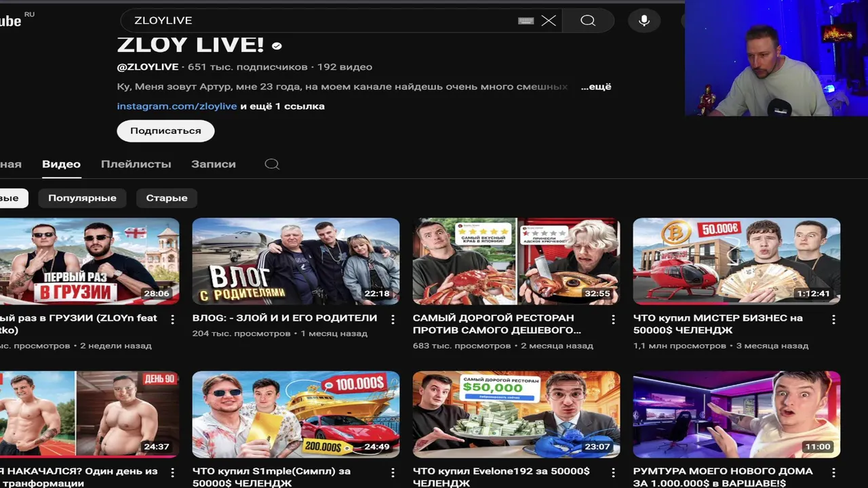868x488 pixels.
Task: Open the purple room tour thumbnail, 11:00
Action: [x=736, y=414]
